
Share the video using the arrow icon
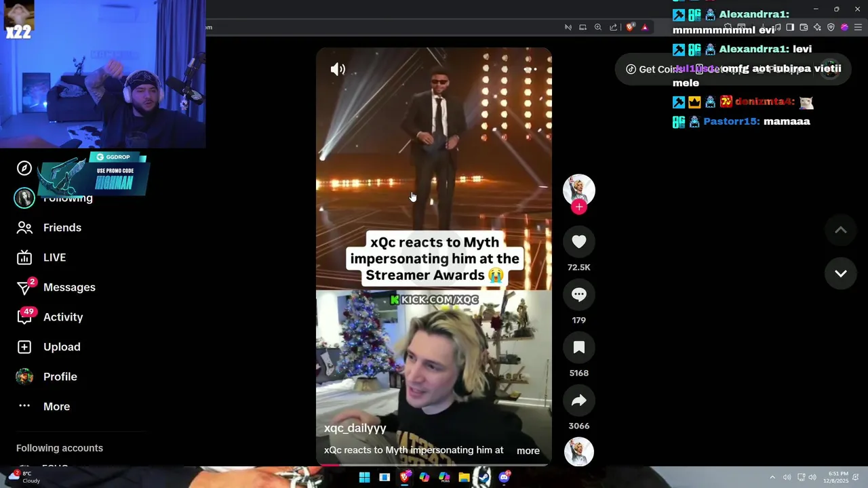578,401
